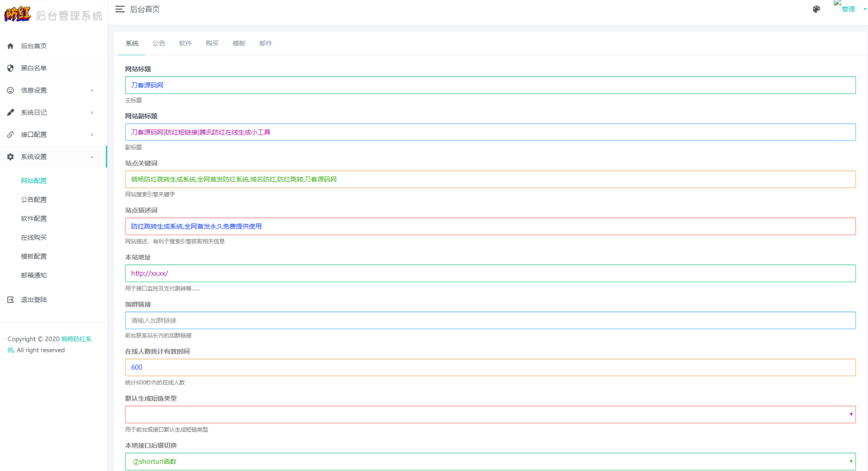Click the 本站地址 input field

(490, 273)
